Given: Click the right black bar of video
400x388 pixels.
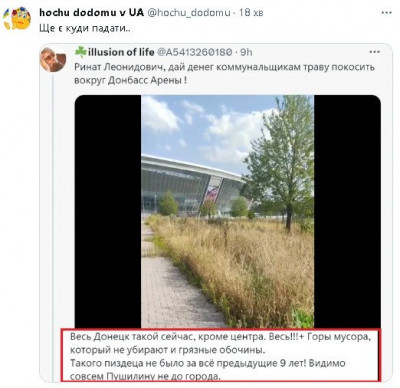Looking at the screenshot, I should [347, 211].
